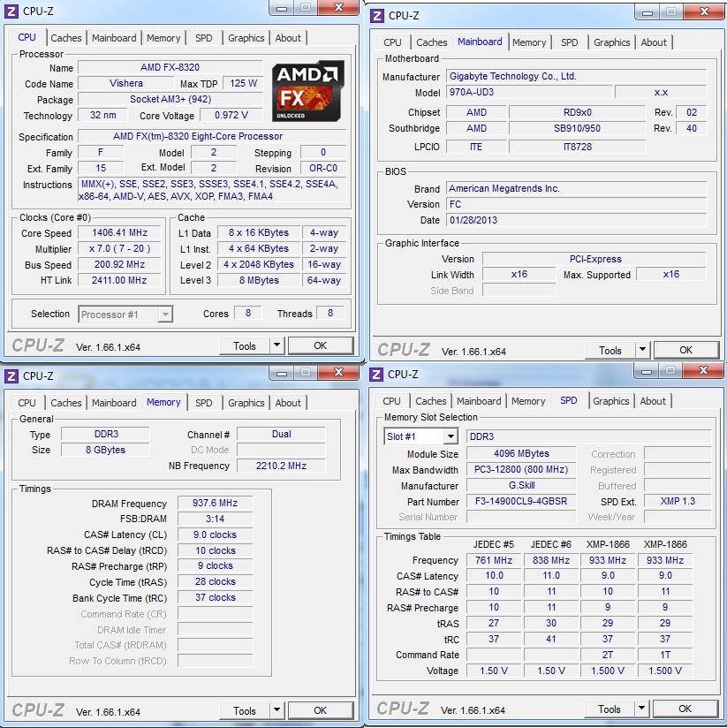
Task: Open Tools dropdown arrow in the CPU window
Action: (276, 345)
